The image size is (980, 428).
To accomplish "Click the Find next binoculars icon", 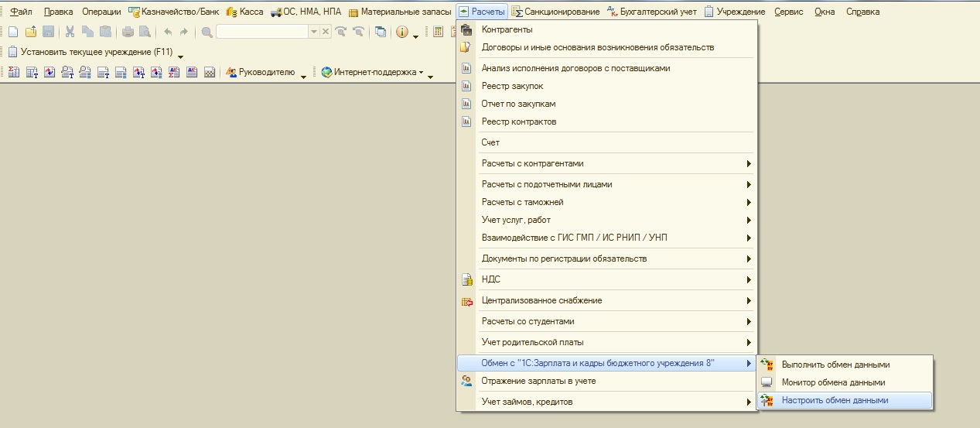I will tap(340, 32).
